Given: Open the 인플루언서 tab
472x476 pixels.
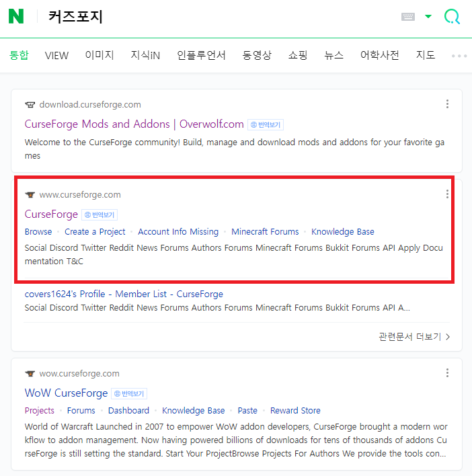Looking at the screenshot, I should point(201,55).
